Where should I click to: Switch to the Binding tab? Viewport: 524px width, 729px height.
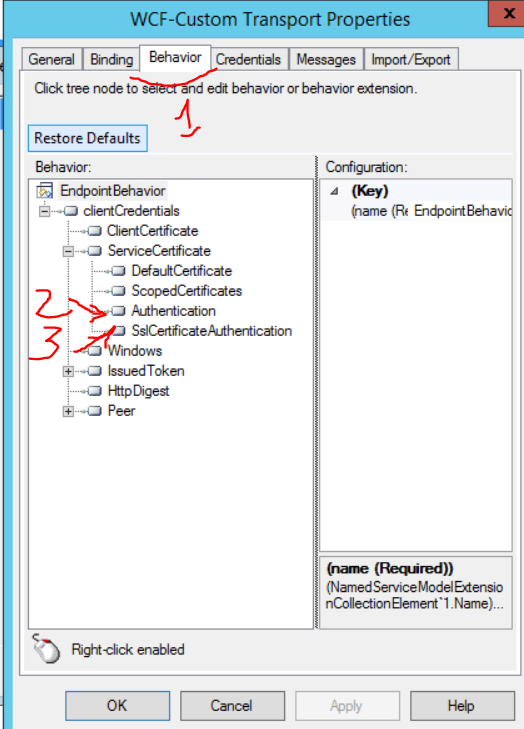pyautogui.click(x=112, y=60)
